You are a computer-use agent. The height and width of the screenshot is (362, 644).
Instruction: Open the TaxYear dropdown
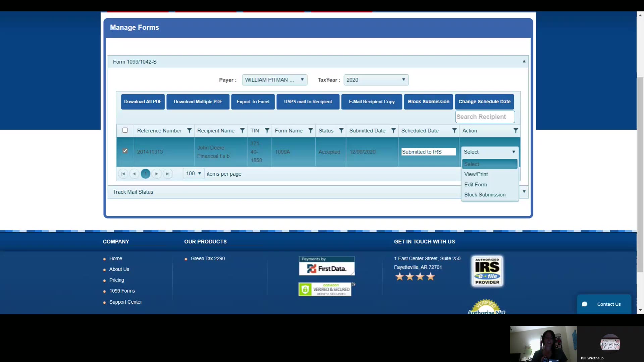(376, 80)
